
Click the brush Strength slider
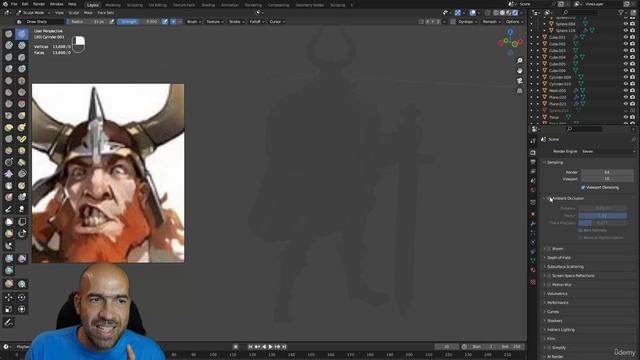139,22
